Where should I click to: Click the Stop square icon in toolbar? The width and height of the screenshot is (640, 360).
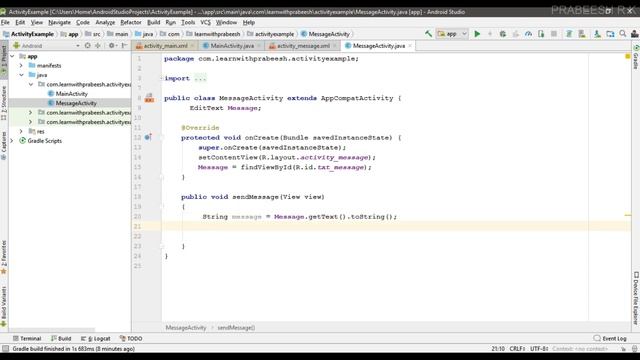[554, 34]
